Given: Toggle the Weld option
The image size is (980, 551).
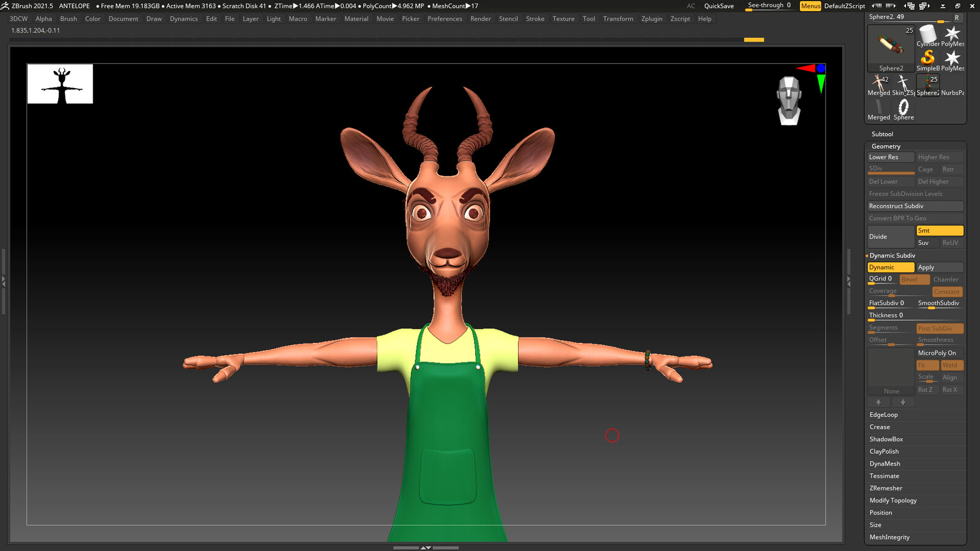Looking at the screenshot, I should pyautogui.click(x=952, y=365).
